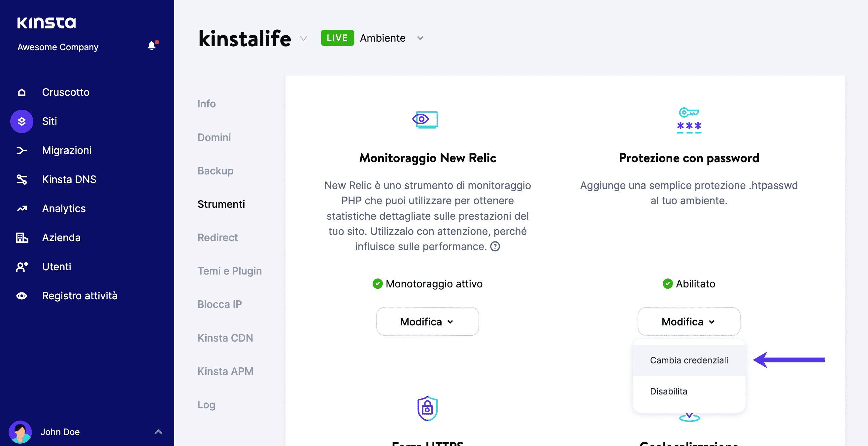Open the Temi e Plugin tab

[x=229, y=271]
